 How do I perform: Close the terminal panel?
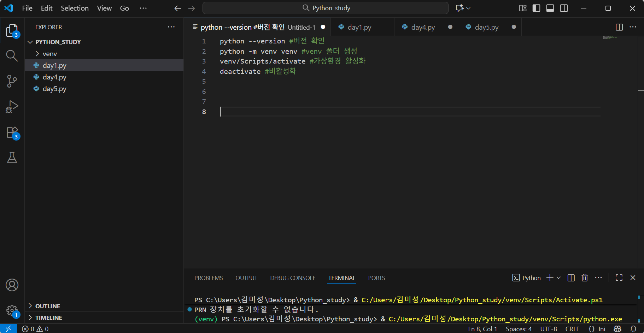pos(633,278)
